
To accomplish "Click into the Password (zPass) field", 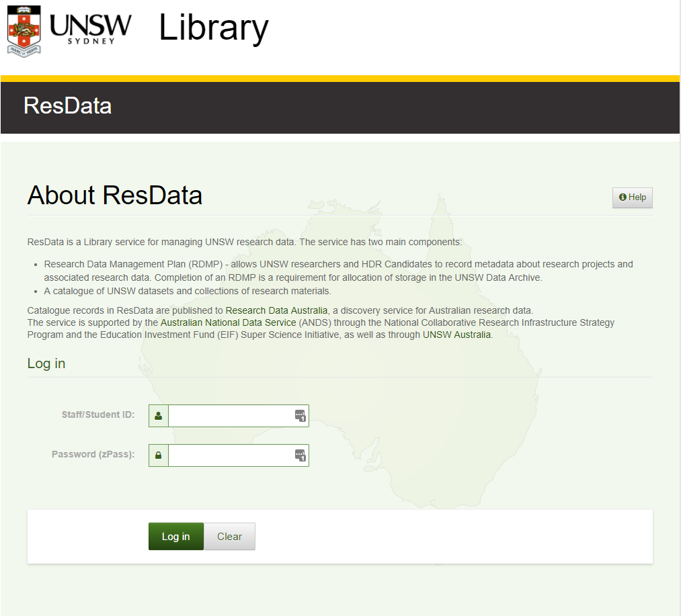I will click(230, 455).
